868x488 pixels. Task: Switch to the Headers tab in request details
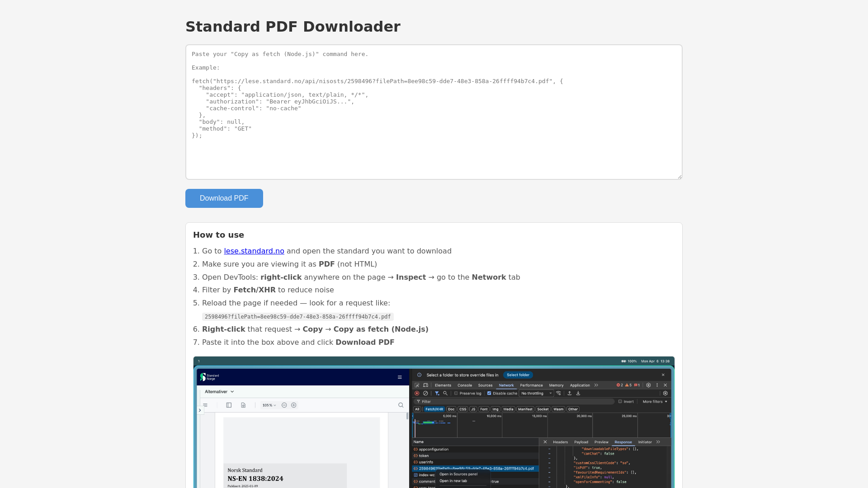(x=560, y=442)
